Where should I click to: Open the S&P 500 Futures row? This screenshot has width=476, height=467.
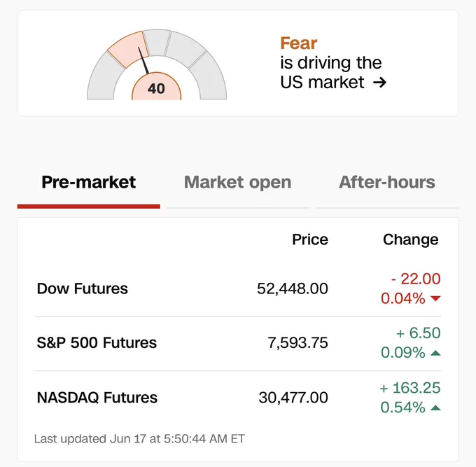pos(238,343)
